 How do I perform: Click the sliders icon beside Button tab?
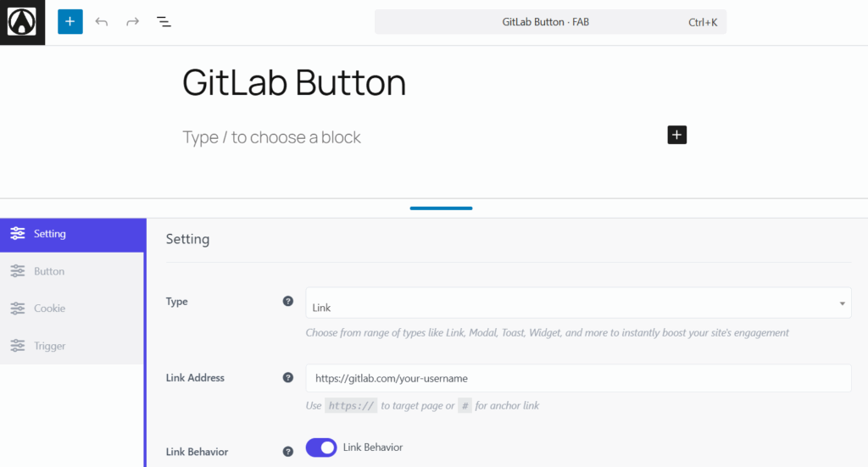18,271
